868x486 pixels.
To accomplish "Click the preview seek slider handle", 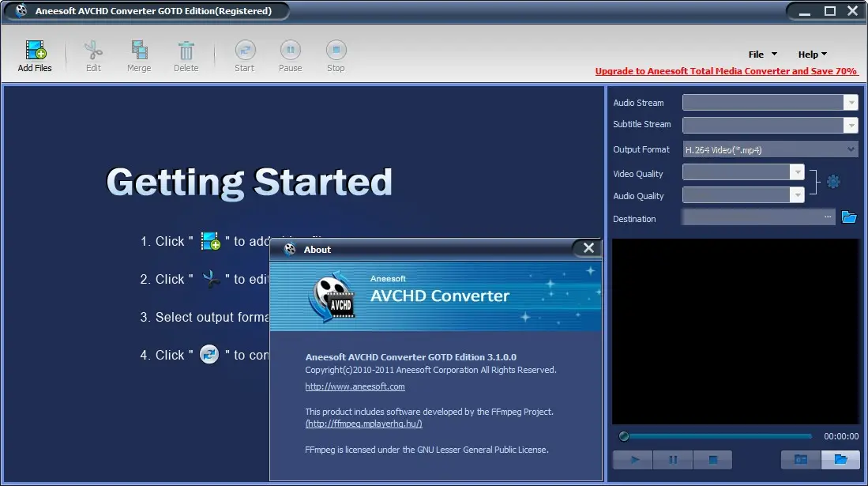I will click(624, 437).
